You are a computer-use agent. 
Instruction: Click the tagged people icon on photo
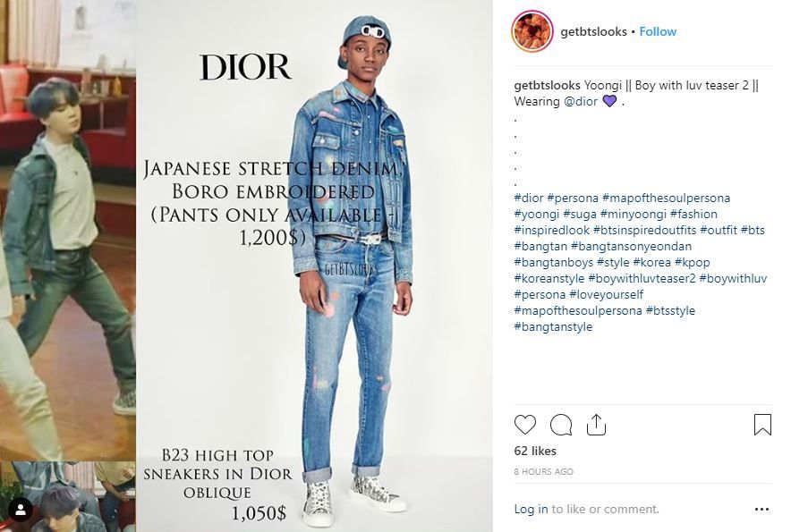[x=21, y=510]
